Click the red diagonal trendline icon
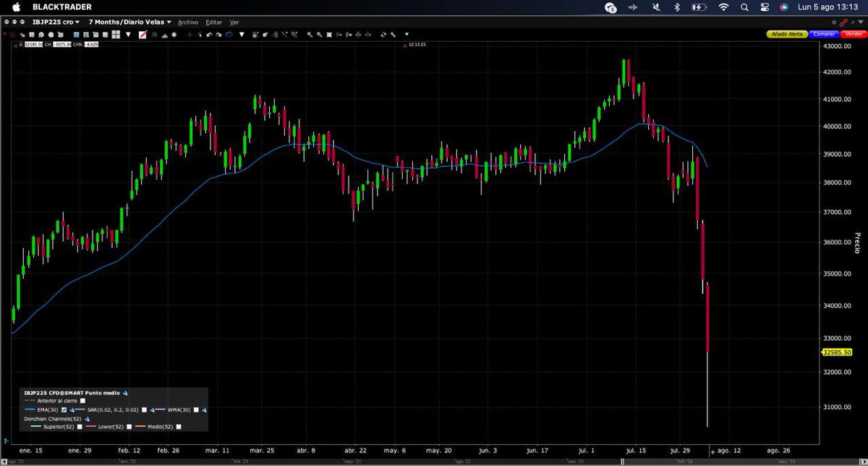 pos(142,34)
